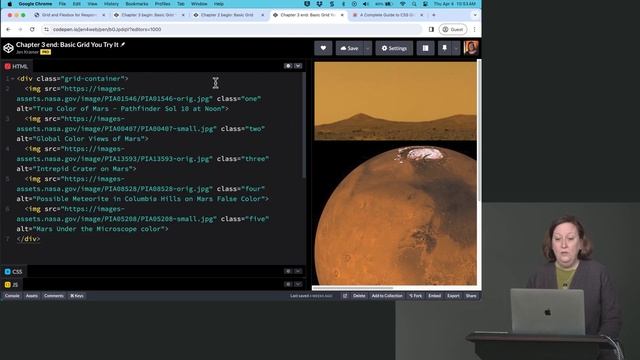The width and height of the screenshot is (640, 360).
Task: Click the preview horizontal scrollbar
Action: point(353,288)
